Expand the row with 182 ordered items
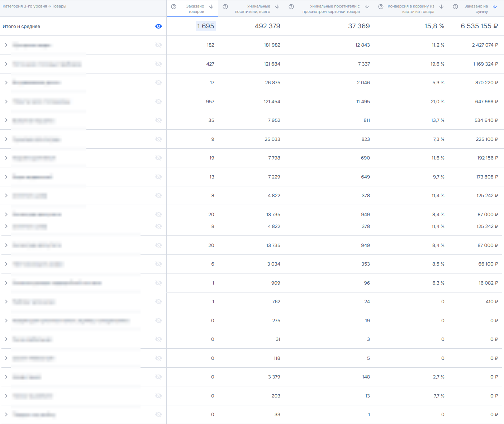The width and height of the screenshot is (504, 424). tap(6, 45)
